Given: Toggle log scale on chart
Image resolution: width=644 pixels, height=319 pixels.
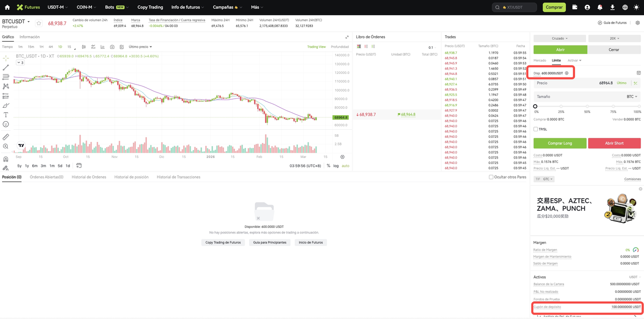Looking at the screenshot, I should point(336,166).
